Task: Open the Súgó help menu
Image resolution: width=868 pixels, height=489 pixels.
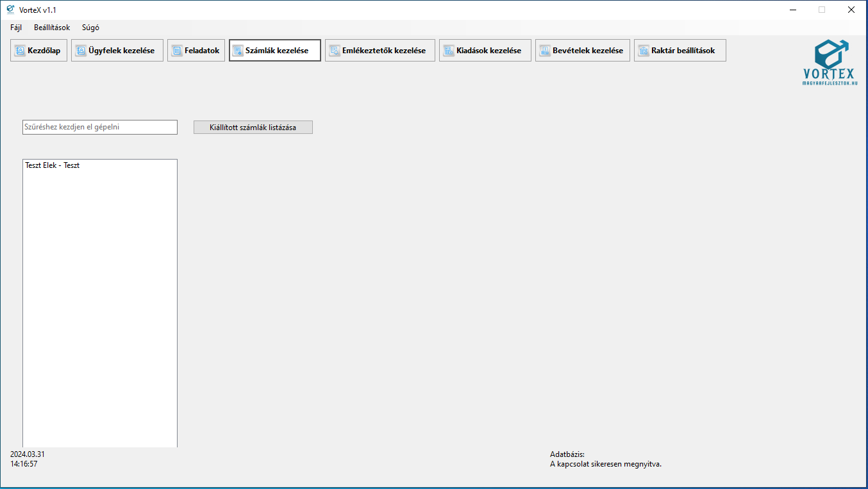Action: (90, 28)
